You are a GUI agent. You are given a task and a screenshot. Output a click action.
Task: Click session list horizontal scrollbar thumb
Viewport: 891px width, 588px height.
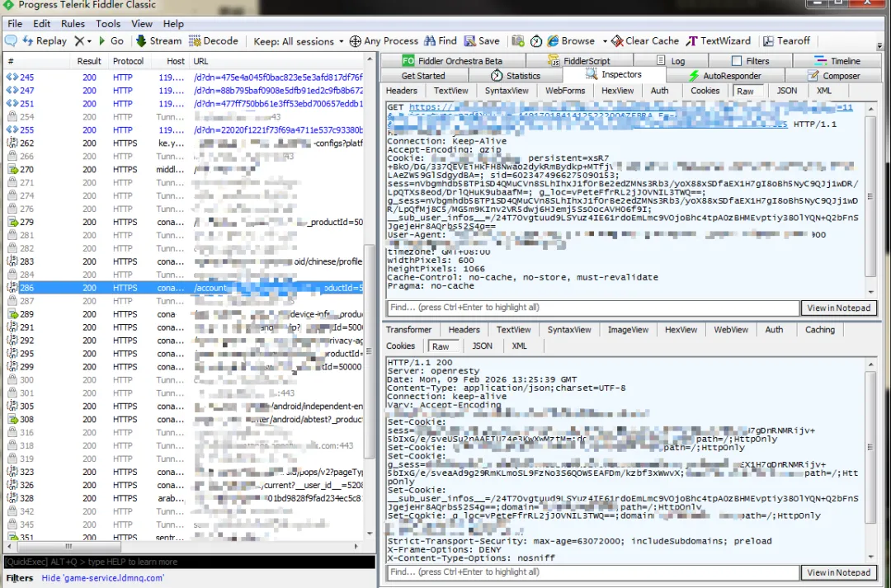click(68, 547)
